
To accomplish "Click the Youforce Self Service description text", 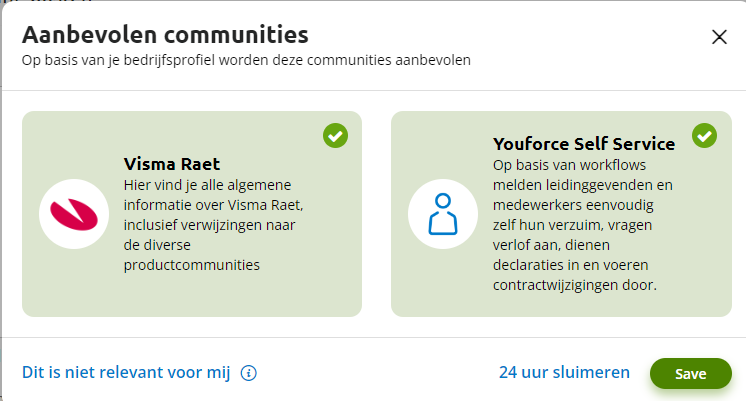I will [x=580, y=225].
